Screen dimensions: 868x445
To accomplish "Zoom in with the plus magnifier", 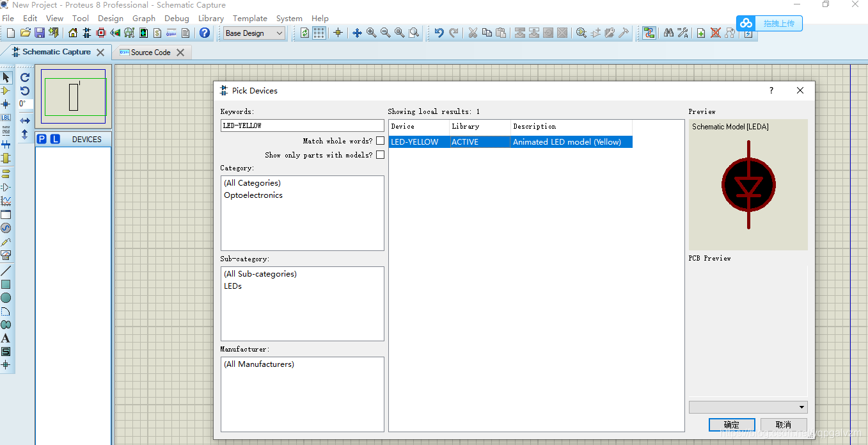I will (x=371, y=33).
